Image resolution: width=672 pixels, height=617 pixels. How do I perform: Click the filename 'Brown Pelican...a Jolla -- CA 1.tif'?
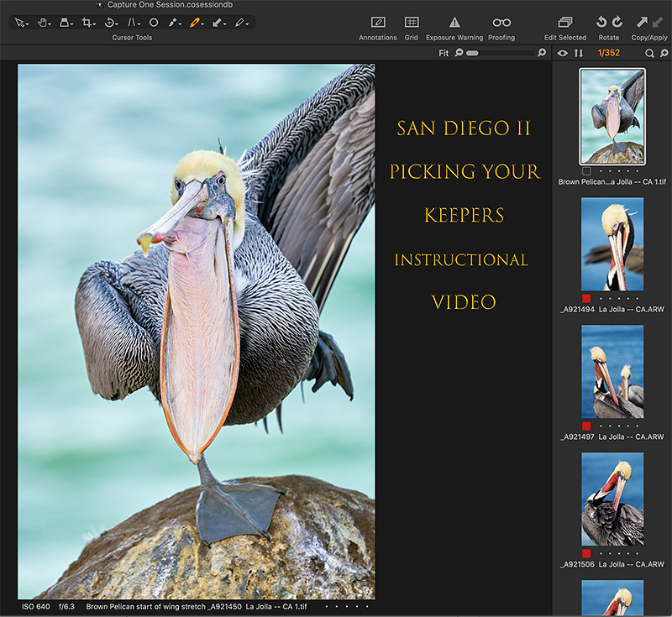click(x=612, y=182)
